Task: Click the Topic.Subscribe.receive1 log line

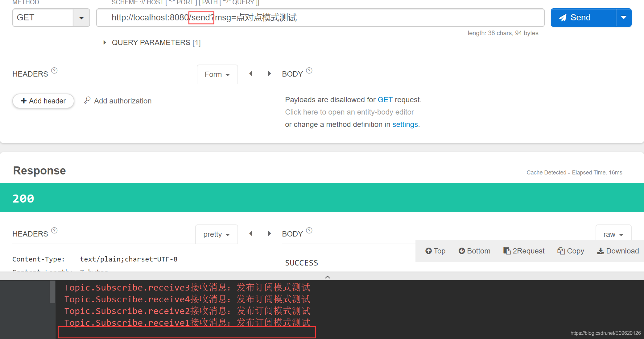Action: point(187,323)
